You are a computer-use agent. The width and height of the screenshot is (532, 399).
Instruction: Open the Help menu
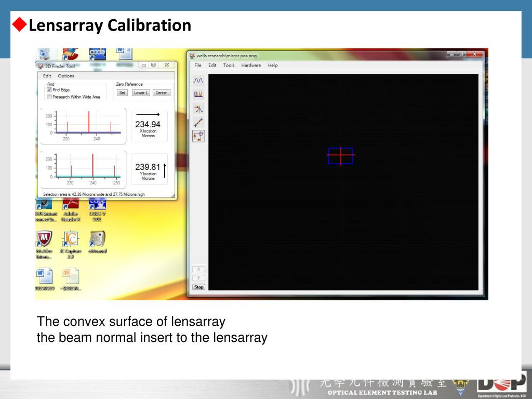[x=273, y=65]
